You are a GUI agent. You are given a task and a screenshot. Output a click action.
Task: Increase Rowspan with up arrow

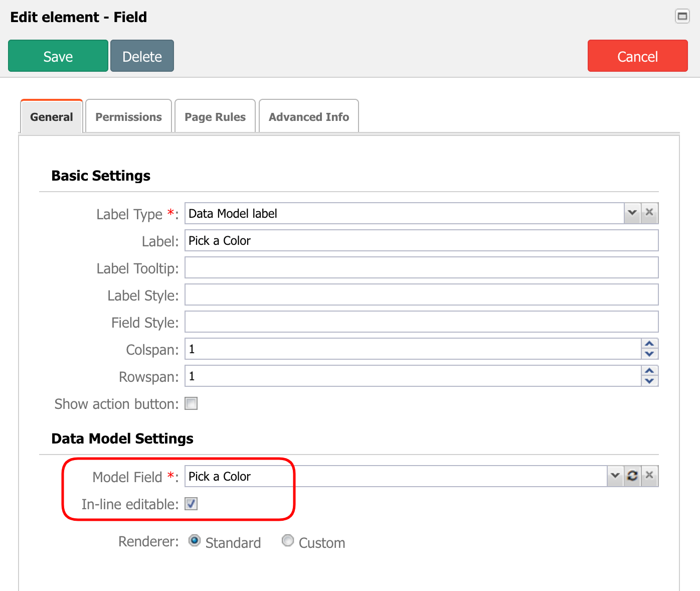pyautogui.click(x=649, y=371)
